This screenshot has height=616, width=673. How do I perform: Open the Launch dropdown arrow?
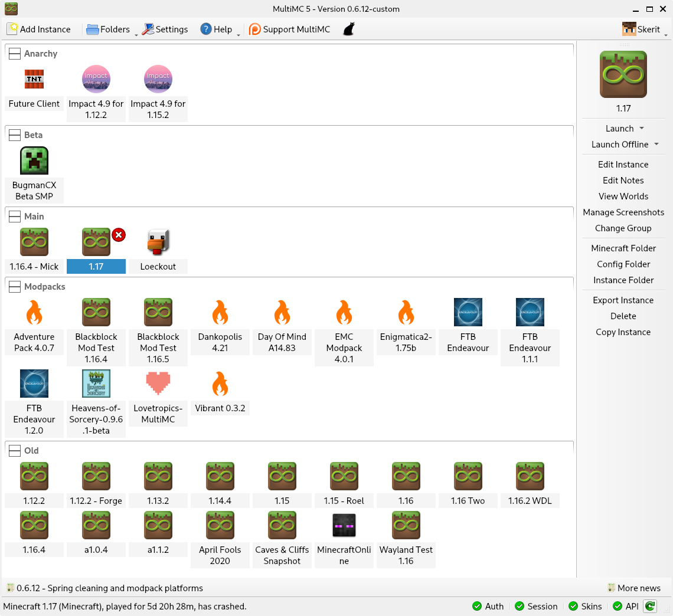pyautogui.click(x=642, y=129)
